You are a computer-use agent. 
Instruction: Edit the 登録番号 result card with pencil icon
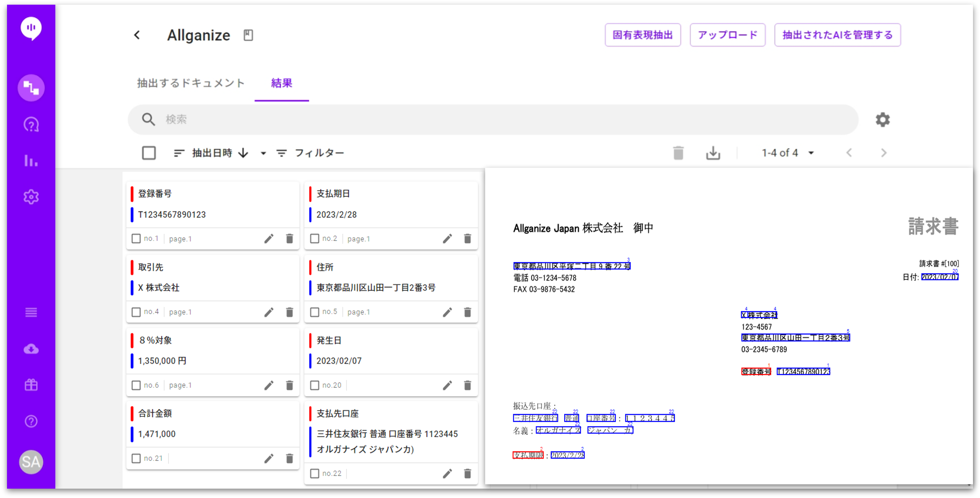click(268, 239)
